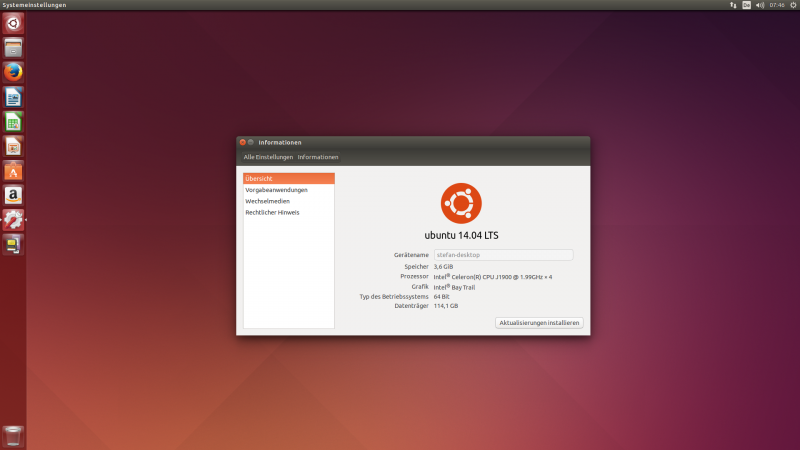Click the clock showing 07:46

point(777,5)
